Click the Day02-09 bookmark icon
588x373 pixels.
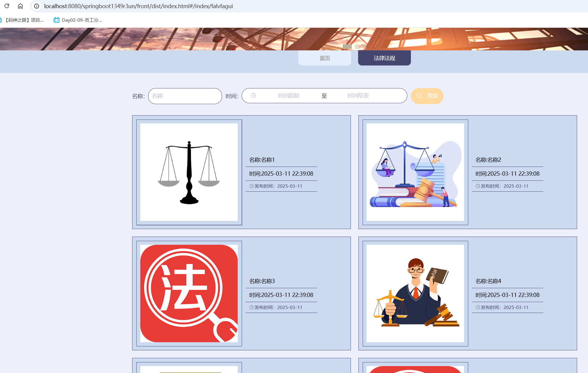[x=56, y=20]
